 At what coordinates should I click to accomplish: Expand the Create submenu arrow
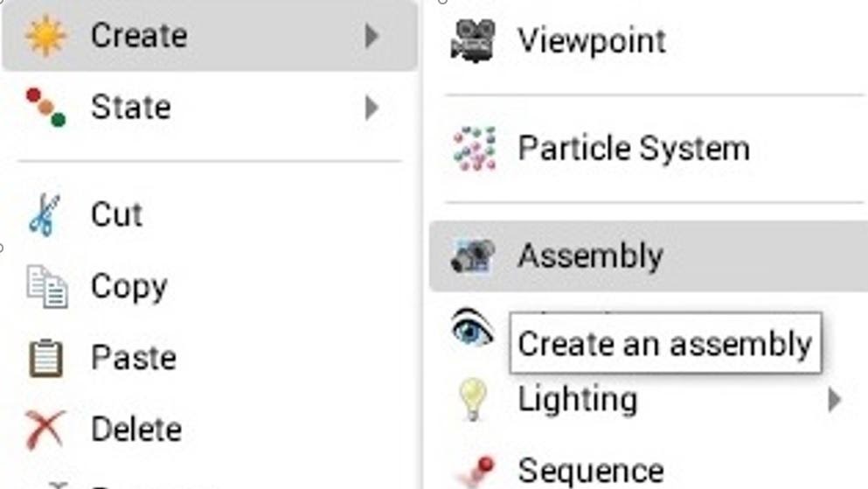[x=372, y=37]
